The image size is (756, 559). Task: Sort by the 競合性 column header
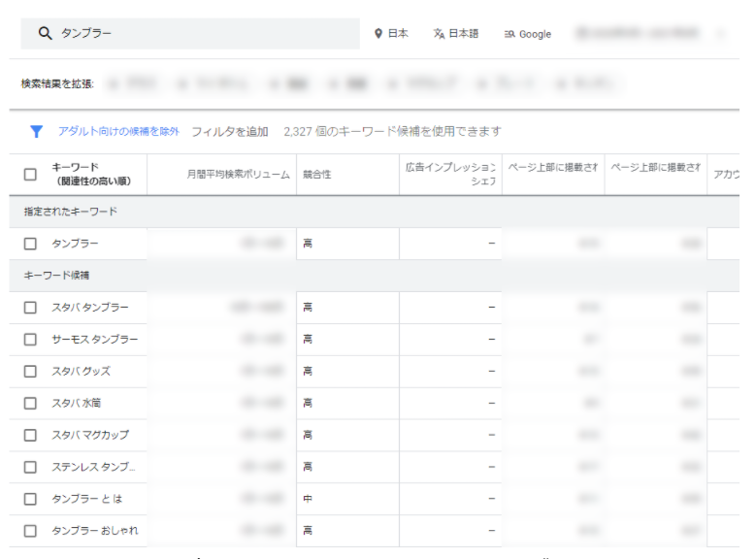316,175
